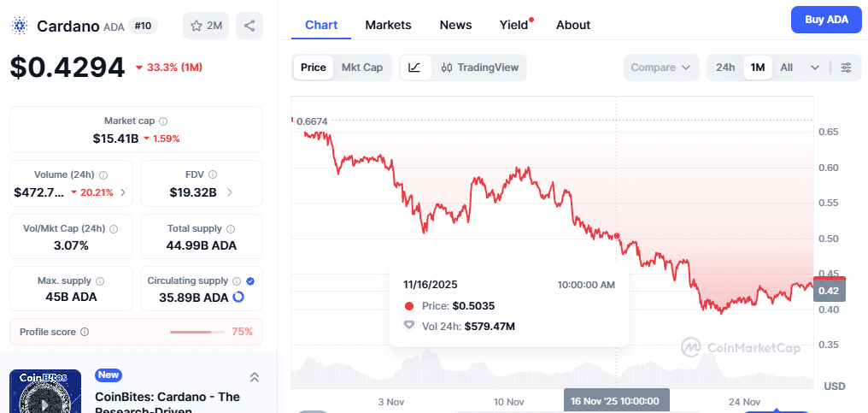This screenshot has width=868, height=413.
Task: Select the 24h time range
Action: (724, 68)
